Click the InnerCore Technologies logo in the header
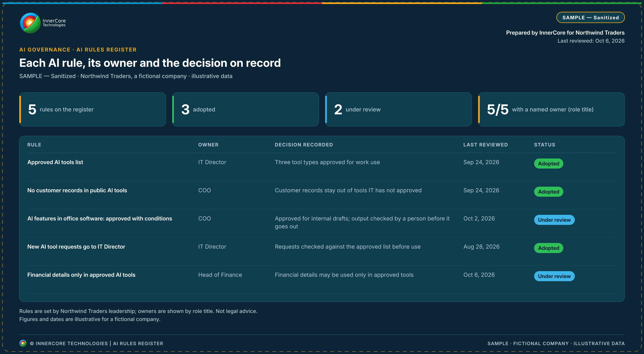The width and height of the screenshot is (644, 354). point(43,23)
